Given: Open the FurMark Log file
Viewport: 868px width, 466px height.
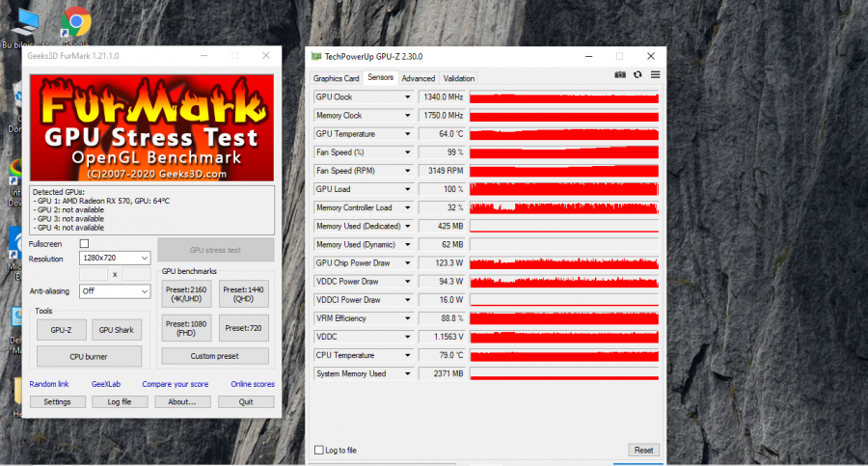Looking at the screenshot, I should coord(120,401).
